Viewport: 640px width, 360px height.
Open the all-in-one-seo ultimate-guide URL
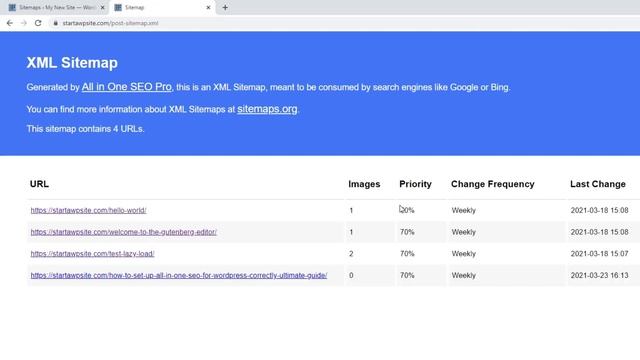point(179,276)
